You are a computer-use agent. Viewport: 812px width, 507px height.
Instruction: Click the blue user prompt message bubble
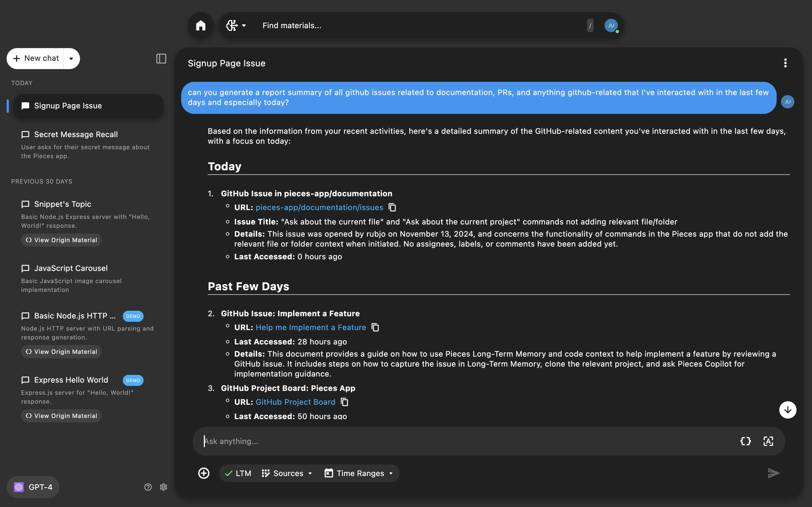click(x=479, y=98)
